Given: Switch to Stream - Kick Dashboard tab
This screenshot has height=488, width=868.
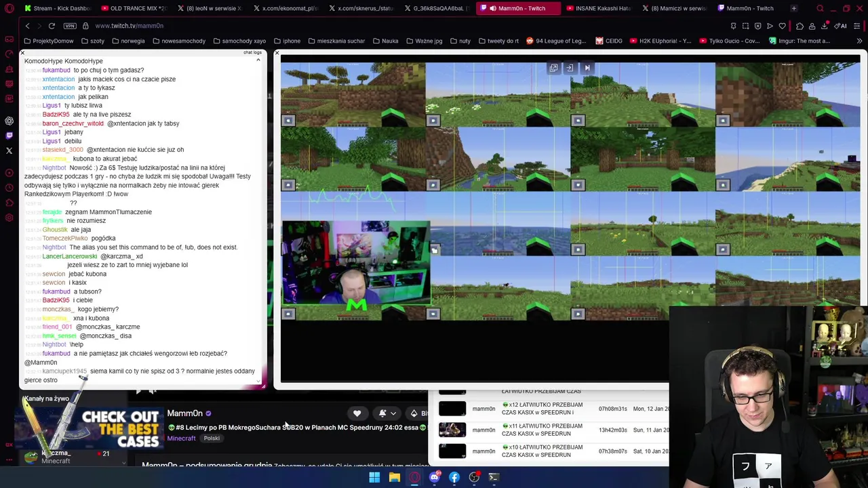Looking at the screenshot, I should click(x=58, y=8).
